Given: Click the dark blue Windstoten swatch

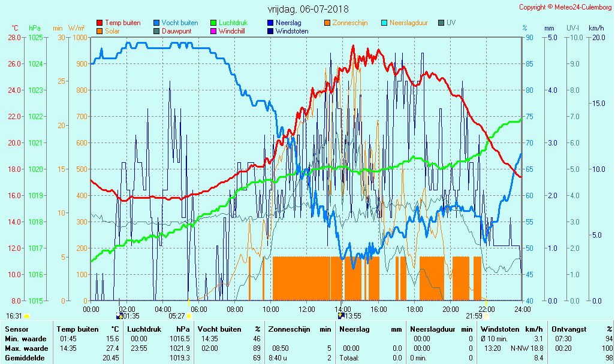Looking at the screenshot, I should (x=270, y=31).
